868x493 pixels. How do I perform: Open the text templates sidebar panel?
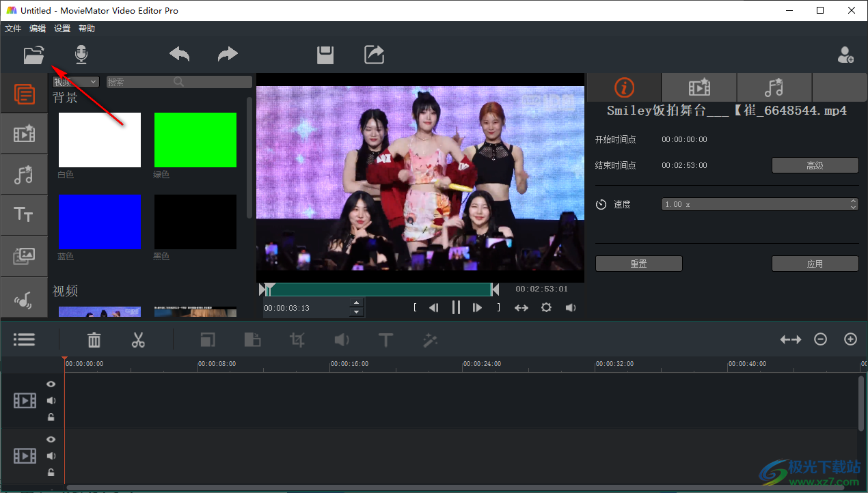point(24,216)
